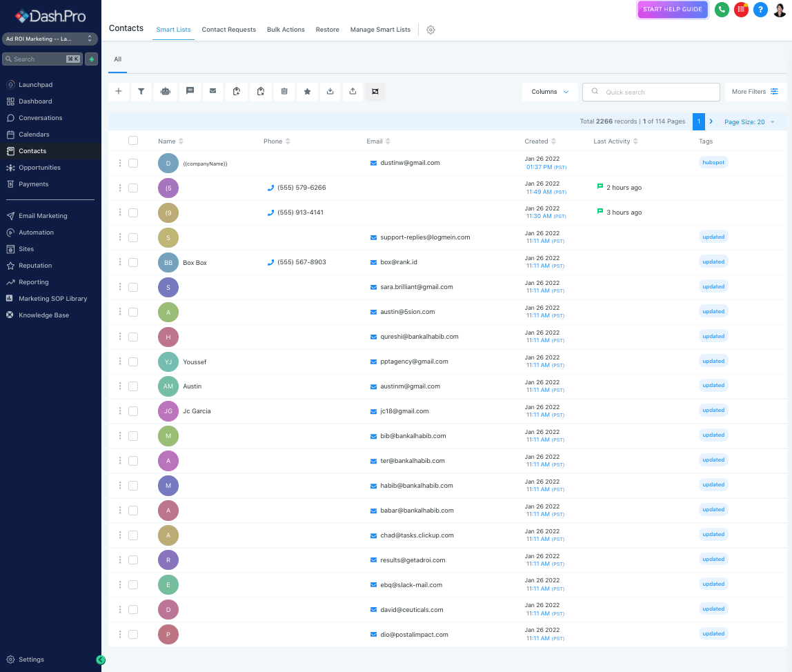Screen dimensions: 792x672
Task: Go to the next page using arrow
Action: tap(711, 121)
